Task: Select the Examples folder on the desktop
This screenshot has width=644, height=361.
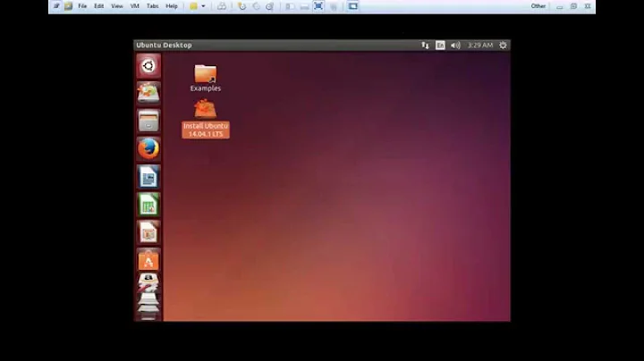Action: 206,78
